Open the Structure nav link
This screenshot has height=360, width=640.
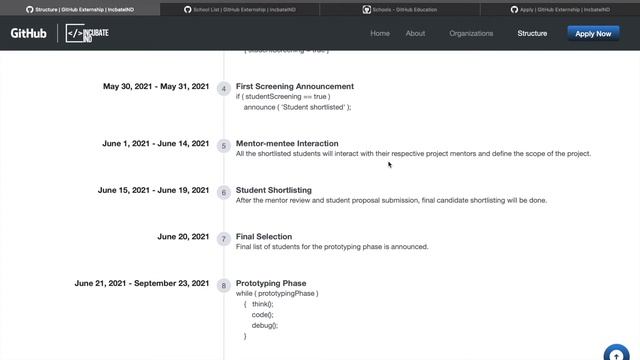tap(532, 33)
